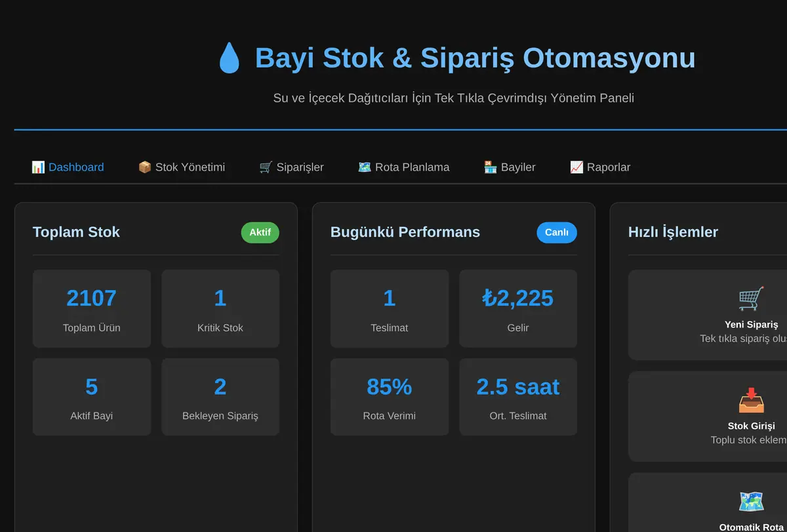Open the 2107 Toplam Ürün stat card

(92, 308)
